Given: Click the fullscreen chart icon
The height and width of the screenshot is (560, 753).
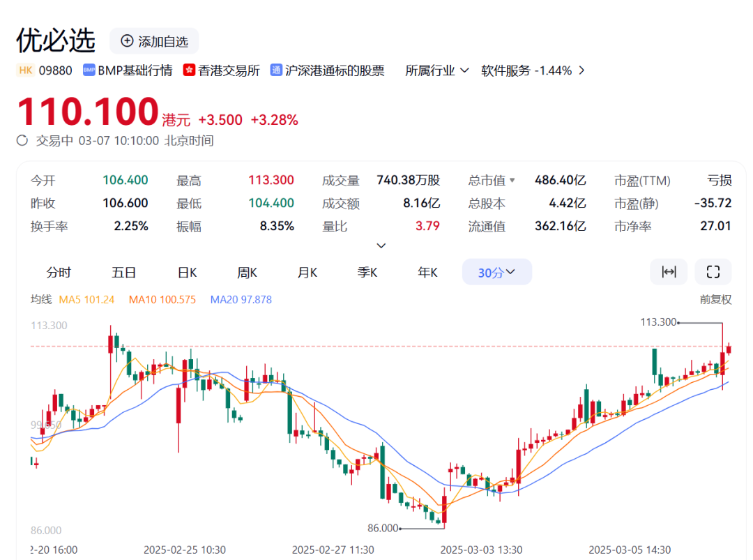Looking at the screenshot, I should [x=713, y=272].
